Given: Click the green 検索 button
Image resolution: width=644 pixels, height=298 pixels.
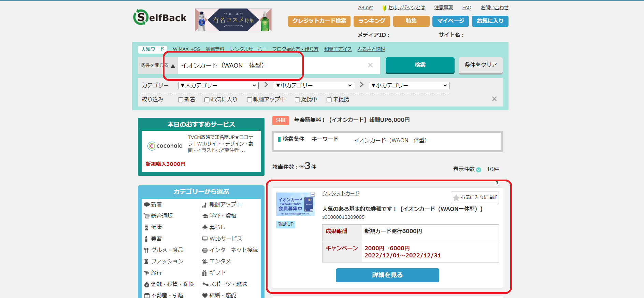Looking at the screenshot, I should 420,65.
